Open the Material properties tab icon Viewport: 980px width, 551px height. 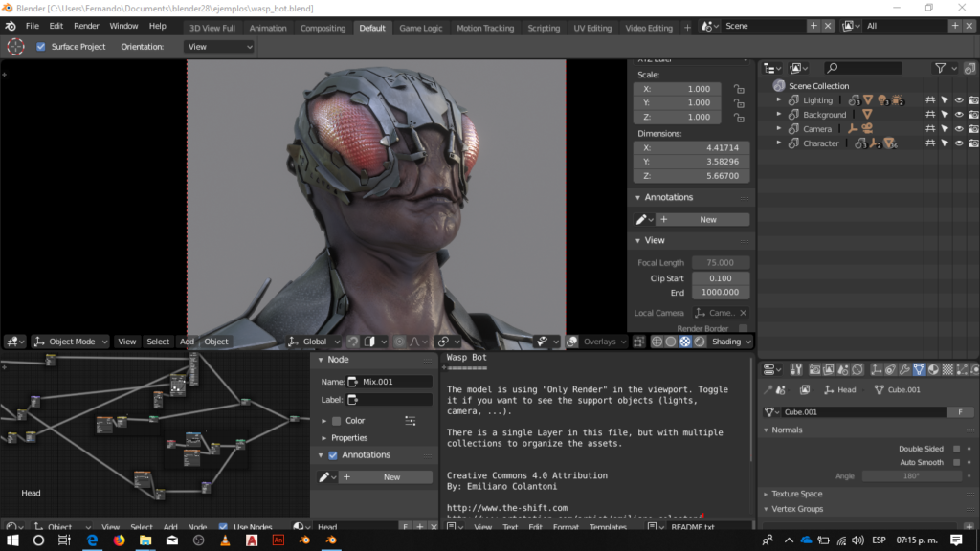[933, 369]
